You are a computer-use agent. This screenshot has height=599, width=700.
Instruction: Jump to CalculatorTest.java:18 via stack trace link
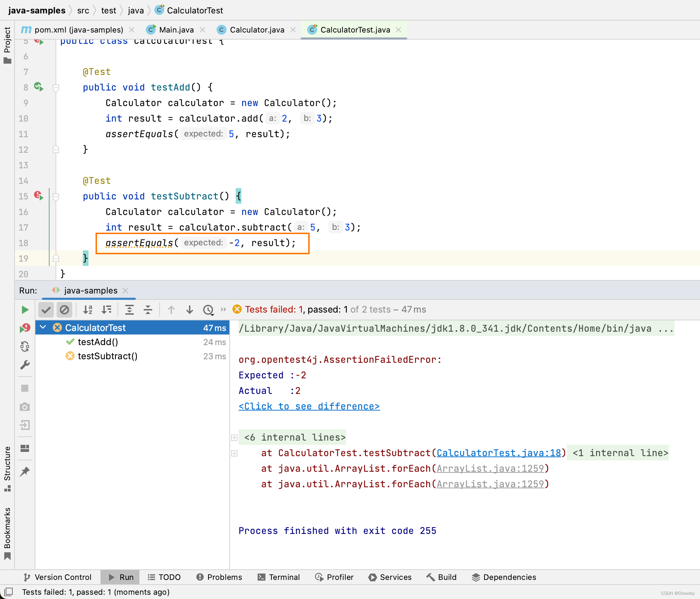coord(499,453)
